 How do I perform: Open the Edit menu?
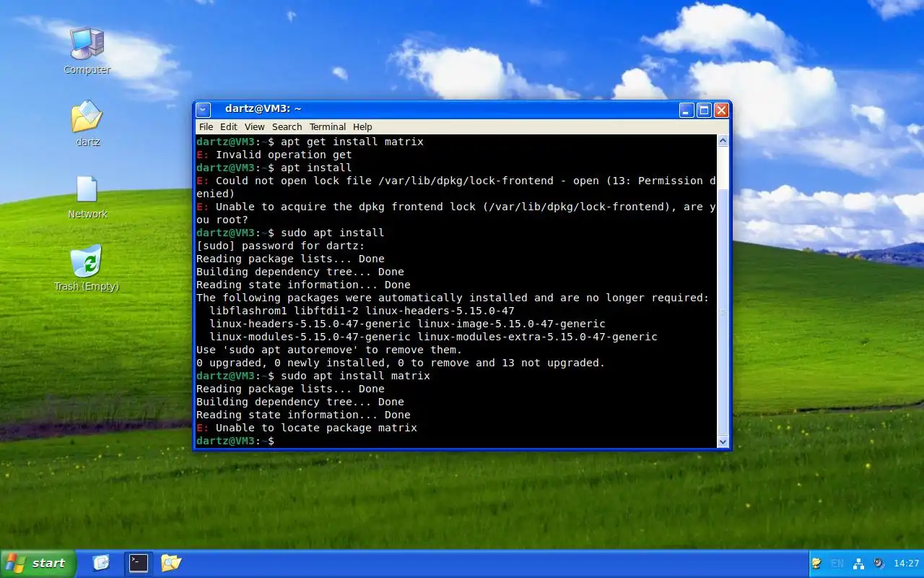point(228,126)
